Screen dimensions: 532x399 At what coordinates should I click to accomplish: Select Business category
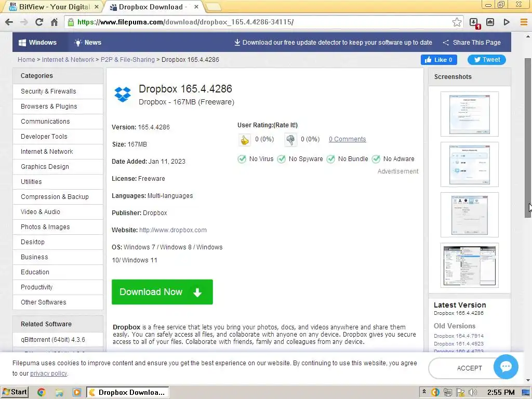point(58,257)
